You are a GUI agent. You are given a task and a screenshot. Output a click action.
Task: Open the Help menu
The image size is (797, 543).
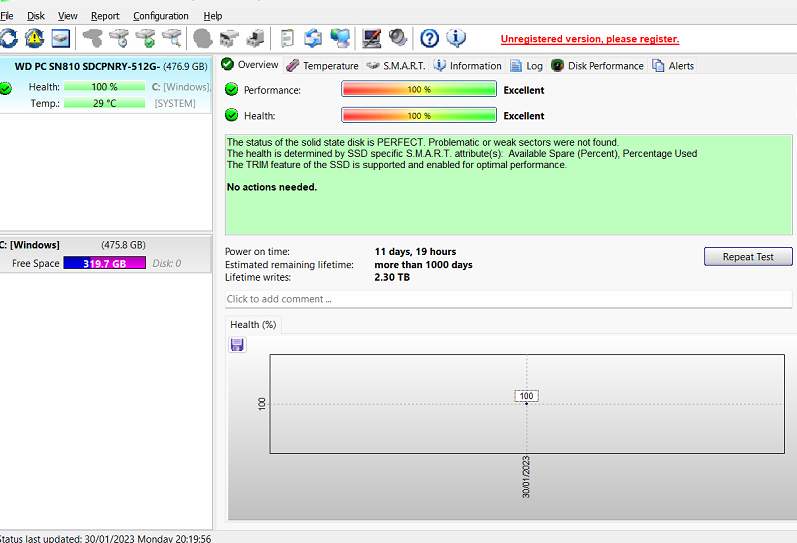click(212, 16)
